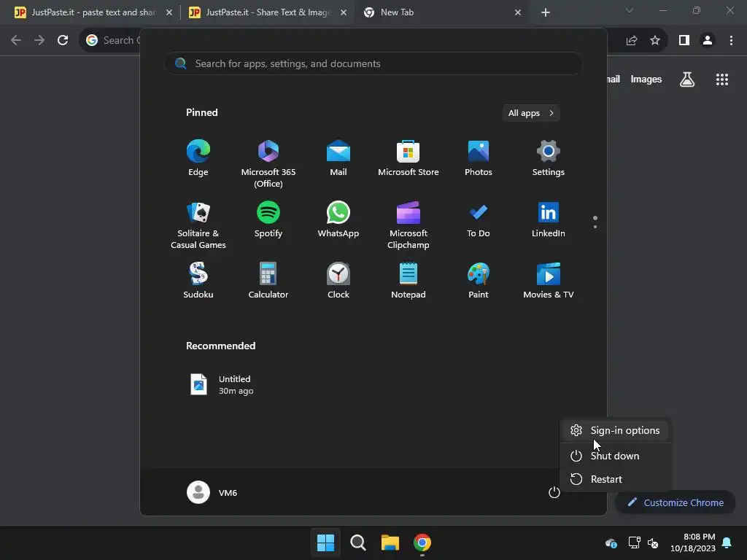Open the OneDrive cloud tray icon
Image resolution: width=747 pixels, height=560 pixels.
point(611,542)
